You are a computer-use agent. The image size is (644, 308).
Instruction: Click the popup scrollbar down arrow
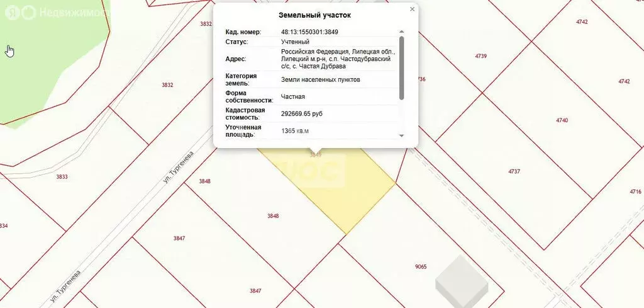point(402,135)
